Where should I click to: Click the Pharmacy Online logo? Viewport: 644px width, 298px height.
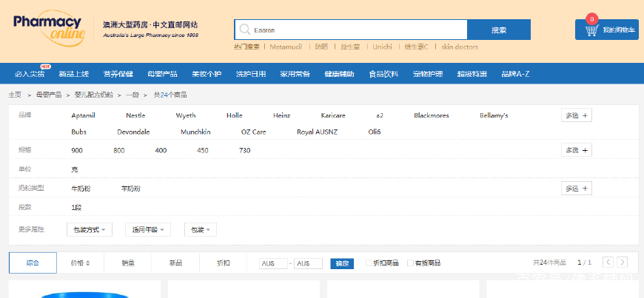[47, 28]
